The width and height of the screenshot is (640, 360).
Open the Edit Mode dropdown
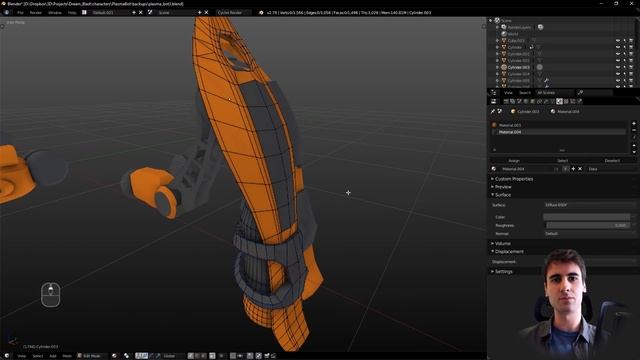[x=93, y=356]
